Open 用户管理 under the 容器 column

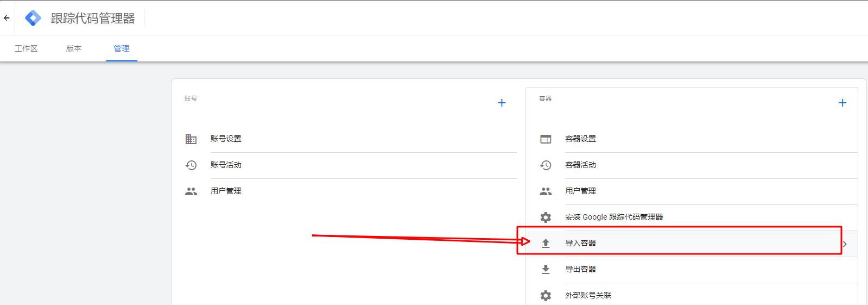580,191
